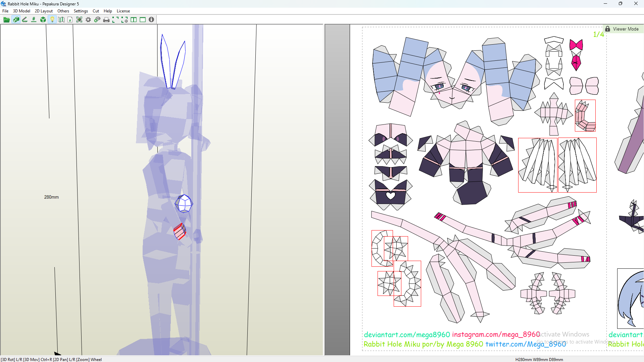The image size is (644, 362).
Task: Print using the printer icon
Action: click(x=106, y=20)
